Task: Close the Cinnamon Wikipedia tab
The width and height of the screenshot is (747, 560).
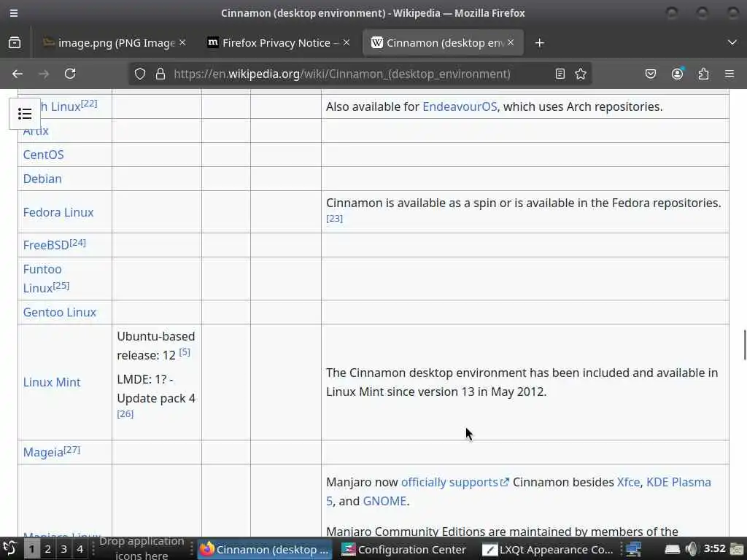Action: [x=511, y=42]
